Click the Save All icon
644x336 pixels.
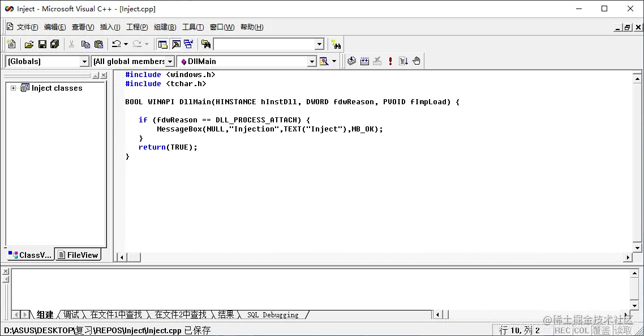coord(55,44)
